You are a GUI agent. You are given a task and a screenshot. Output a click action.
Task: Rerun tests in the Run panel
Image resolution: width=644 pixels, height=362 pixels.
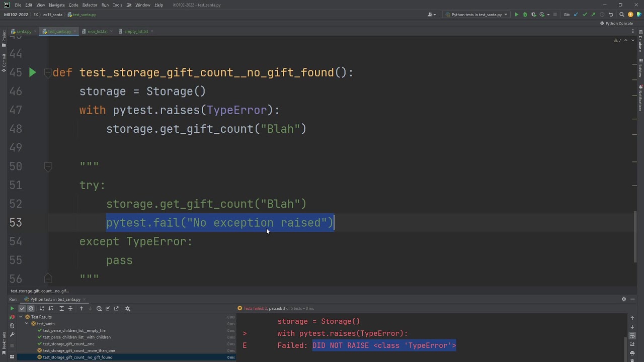tap(12, 308)
